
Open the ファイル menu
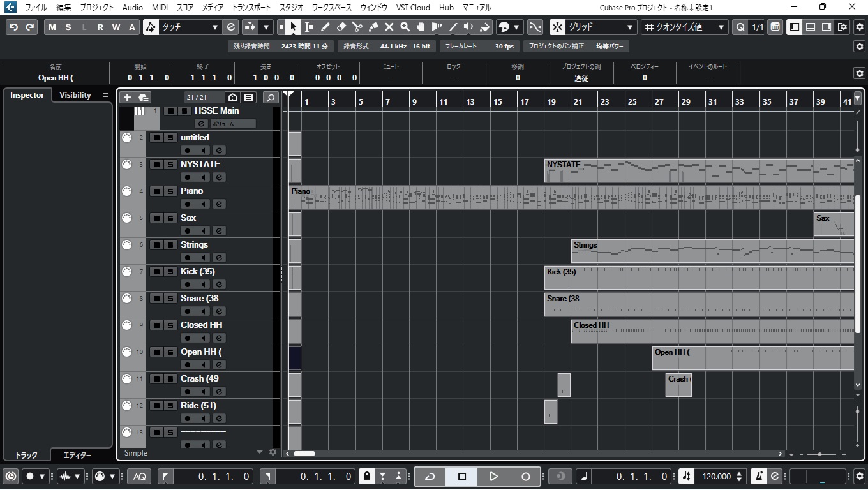point(36,8)
